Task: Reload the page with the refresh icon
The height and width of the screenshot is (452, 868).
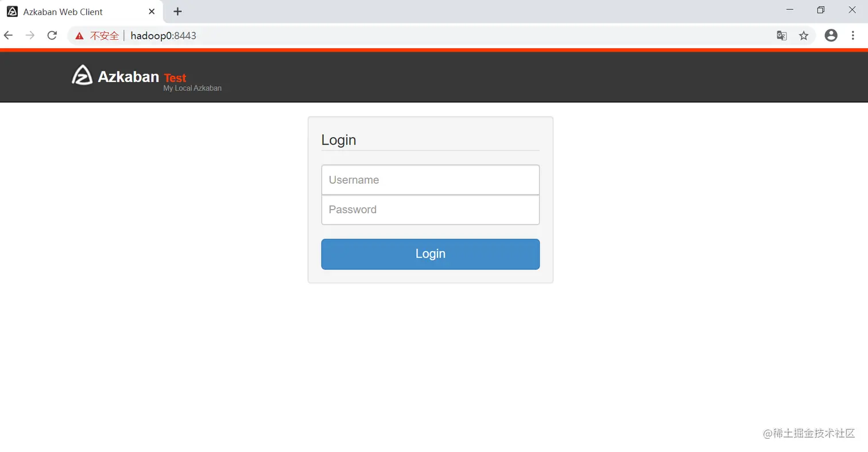Action: click(x=52, y=36)
